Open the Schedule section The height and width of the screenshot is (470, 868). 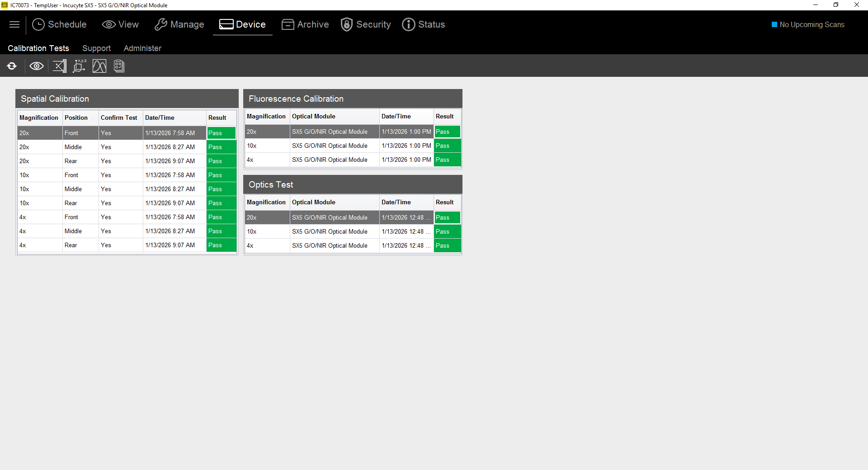(x=59, y=24)
